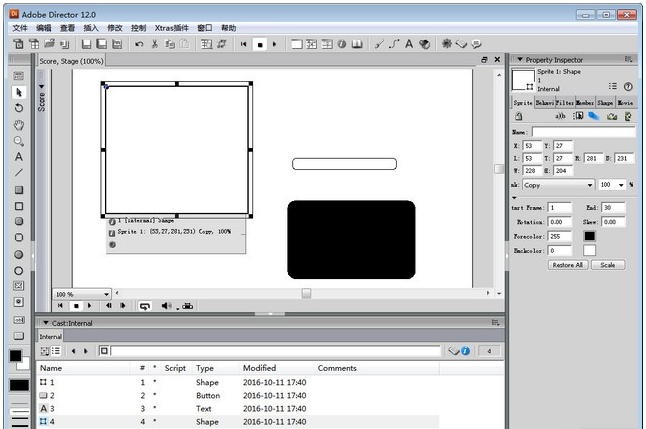Viewport: 646px width, 429px height.
Task: Stop the movie from main toolbar
Action: [x=260, y=44]
